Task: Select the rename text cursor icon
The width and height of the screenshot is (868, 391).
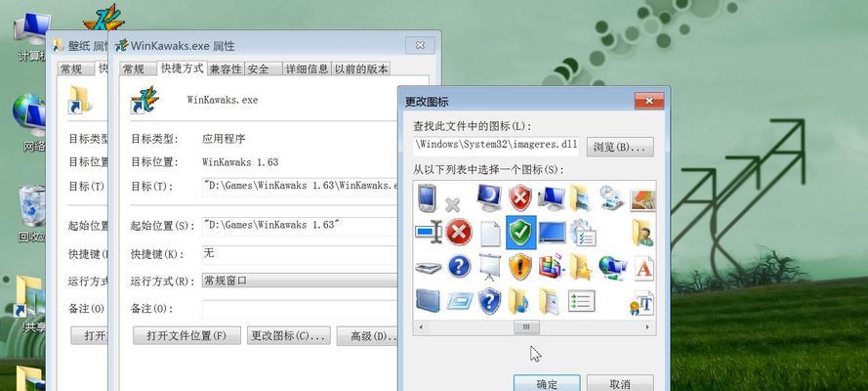Action: click(429, 232)
